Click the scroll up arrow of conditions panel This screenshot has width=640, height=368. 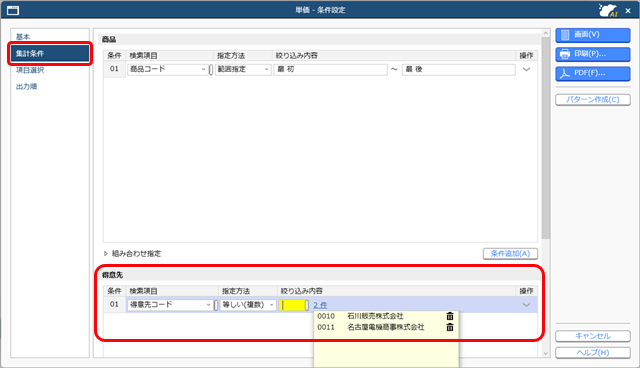[x=546, y=33]
